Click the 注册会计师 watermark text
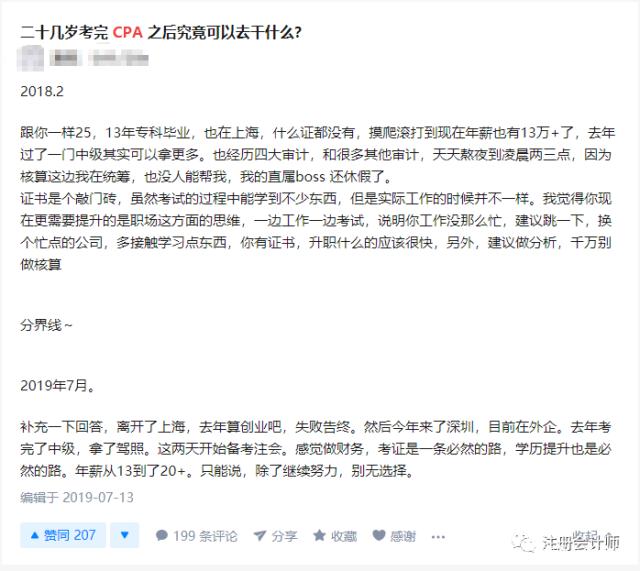 pos(581,541)
